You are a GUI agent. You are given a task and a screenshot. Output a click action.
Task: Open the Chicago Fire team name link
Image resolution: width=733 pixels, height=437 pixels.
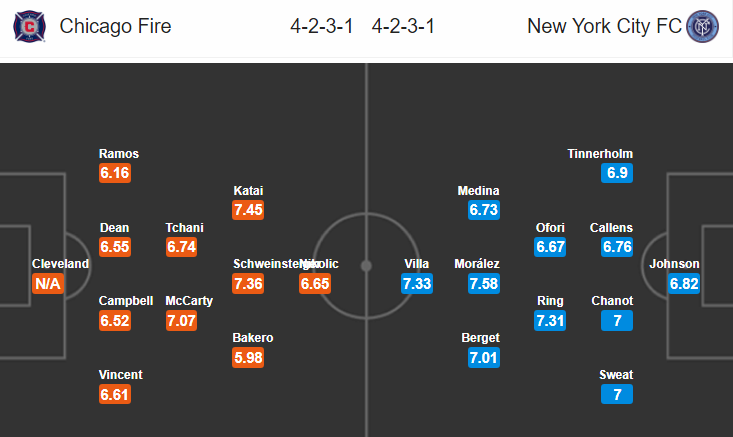tap(115, 26)
